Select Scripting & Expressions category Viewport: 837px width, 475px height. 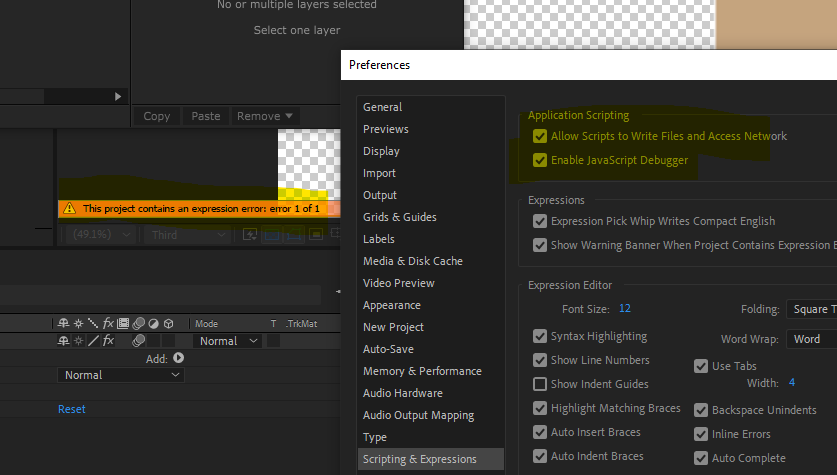(430, 459)
